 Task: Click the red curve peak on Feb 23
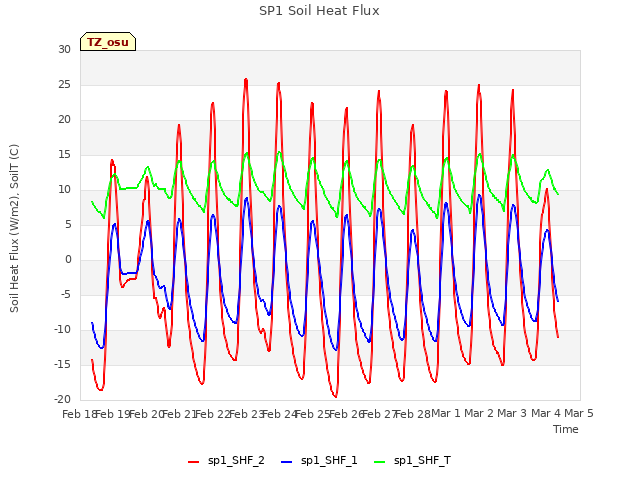246,79
